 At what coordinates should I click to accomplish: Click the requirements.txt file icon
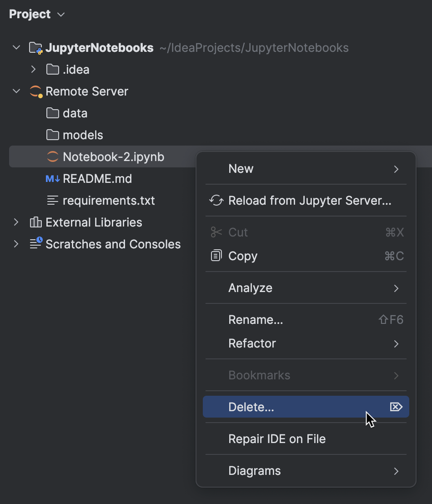(53, 200)
